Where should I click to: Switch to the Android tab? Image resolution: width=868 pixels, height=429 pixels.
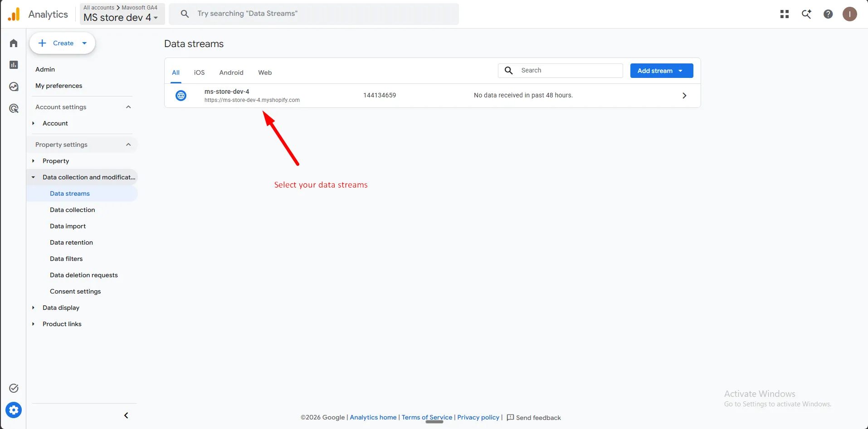pos(231,72)
